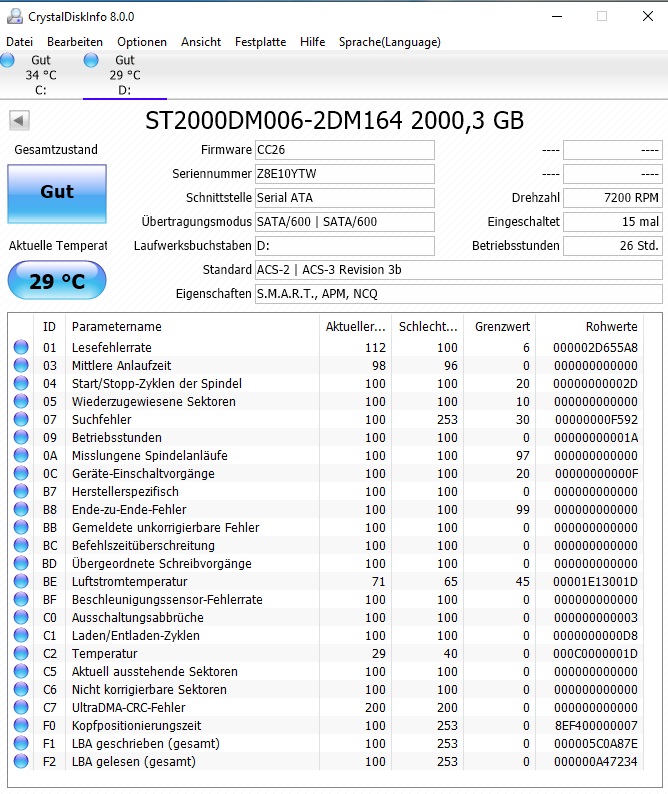Viewport: 668px width, 794px height.
Task: Click the Firmware field CC26
Action: (344, 150)
